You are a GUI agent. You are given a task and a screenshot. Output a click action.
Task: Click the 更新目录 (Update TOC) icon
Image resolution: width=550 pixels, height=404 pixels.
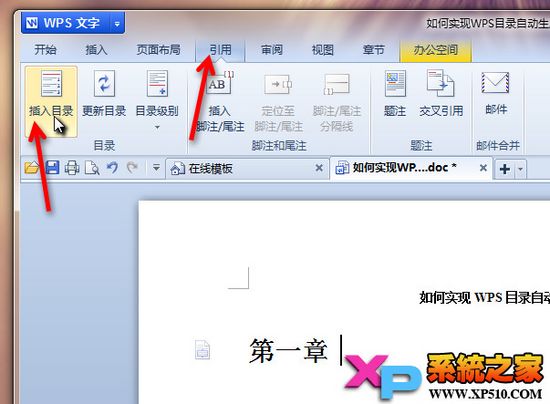(x=104, y=83)
